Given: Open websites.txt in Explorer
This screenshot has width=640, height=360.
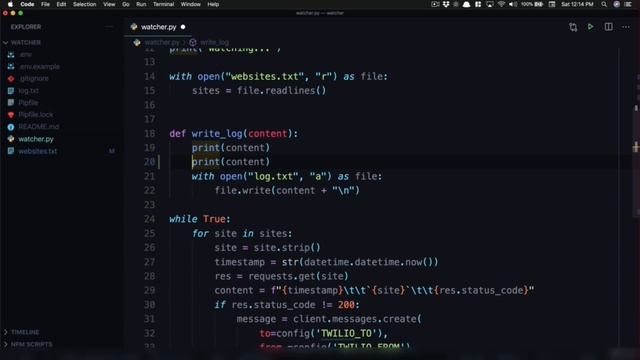Looking at the screenshot, I should click(x=38, y=151).
